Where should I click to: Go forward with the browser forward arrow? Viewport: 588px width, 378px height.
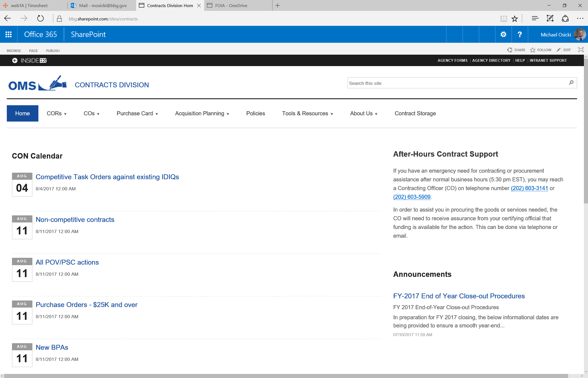point(24,18)
